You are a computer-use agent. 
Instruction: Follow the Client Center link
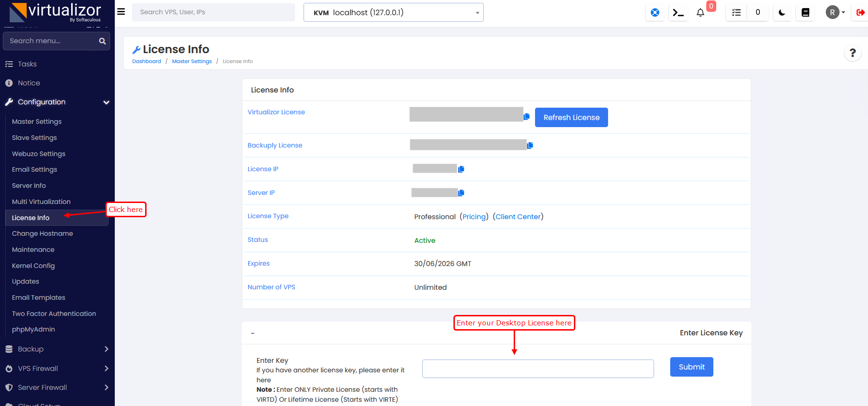pos(518,217)
